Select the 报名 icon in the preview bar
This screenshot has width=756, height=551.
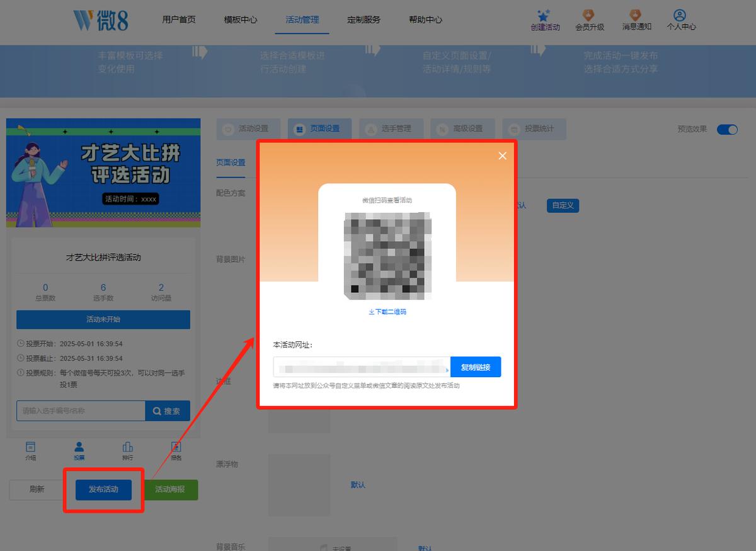(176, 451)
